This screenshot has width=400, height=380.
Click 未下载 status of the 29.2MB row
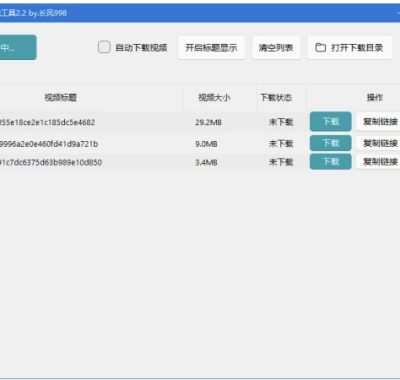point(281,122)
